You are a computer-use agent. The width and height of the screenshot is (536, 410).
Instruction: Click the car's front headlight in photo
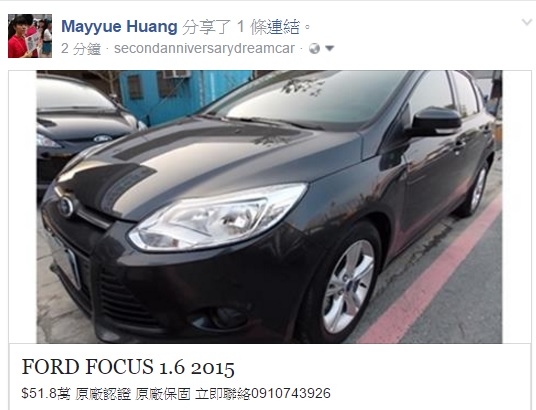[218, 217]
